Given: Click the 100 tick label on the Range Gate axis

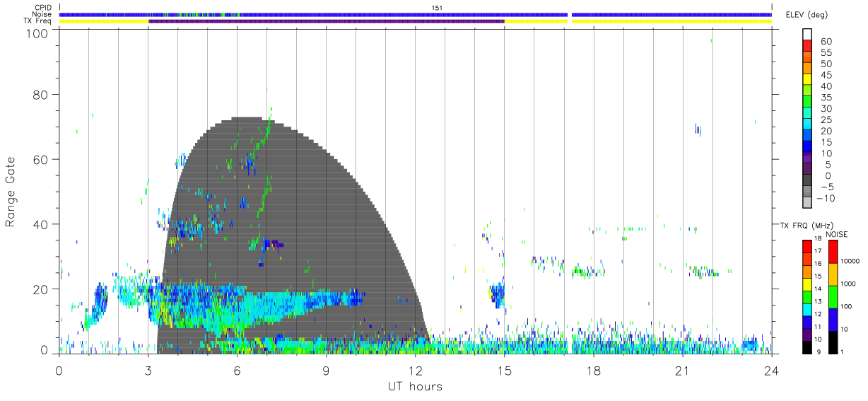Looking at the screenshot, I should pyautogui.click(x=37, y=33).
